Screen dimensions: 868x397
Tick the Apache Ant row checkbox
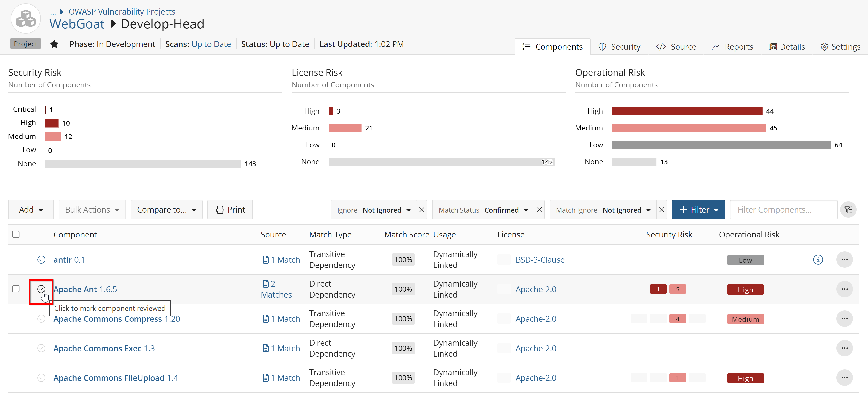coord(16,289)
